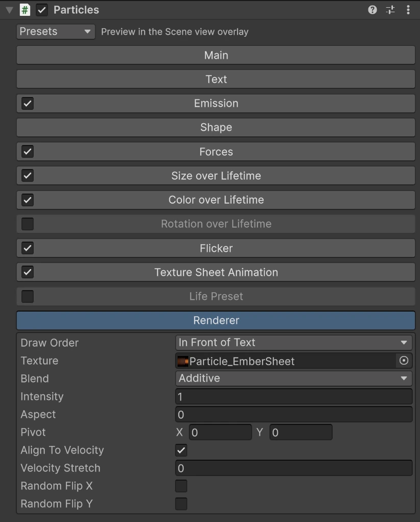Click the Aspect value field
420x522 pixels.
(293, 414)
